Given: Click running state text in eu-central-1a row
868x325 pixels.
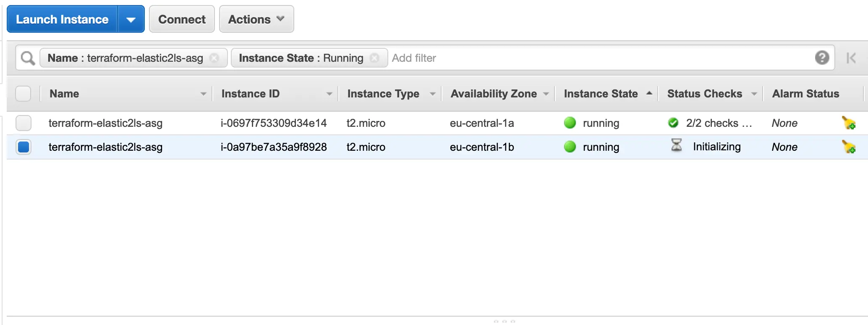Looking at the screenshot, I should coord(601,123).
